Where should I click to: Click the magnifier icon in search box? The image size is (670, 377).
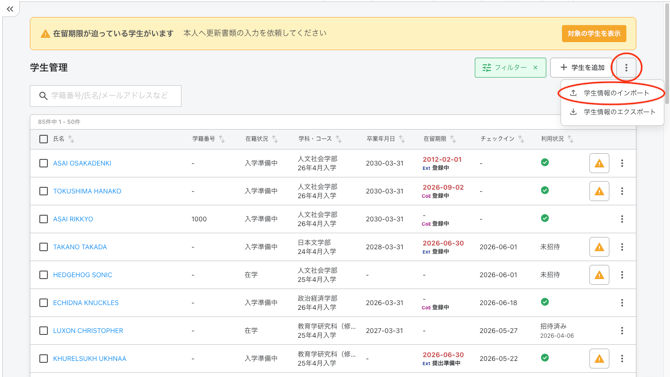point(43,96)
